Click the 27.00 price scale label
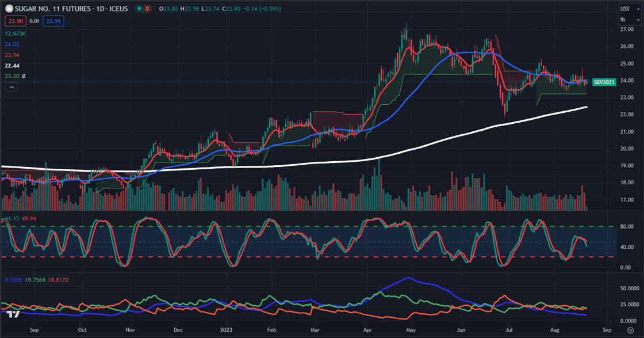The image size is (644, 338). [x=627, y=29]
